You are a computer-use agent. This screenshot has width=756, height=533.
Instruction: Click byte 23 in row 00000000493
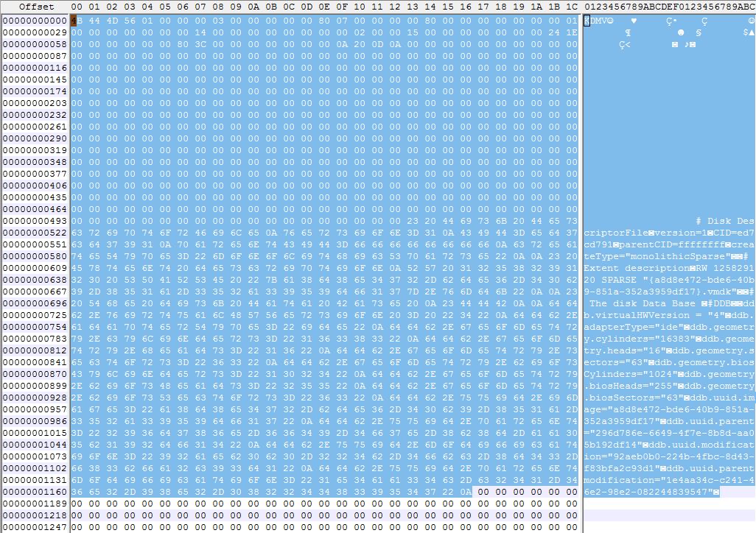pyautogui.click(x=413, y=221)
